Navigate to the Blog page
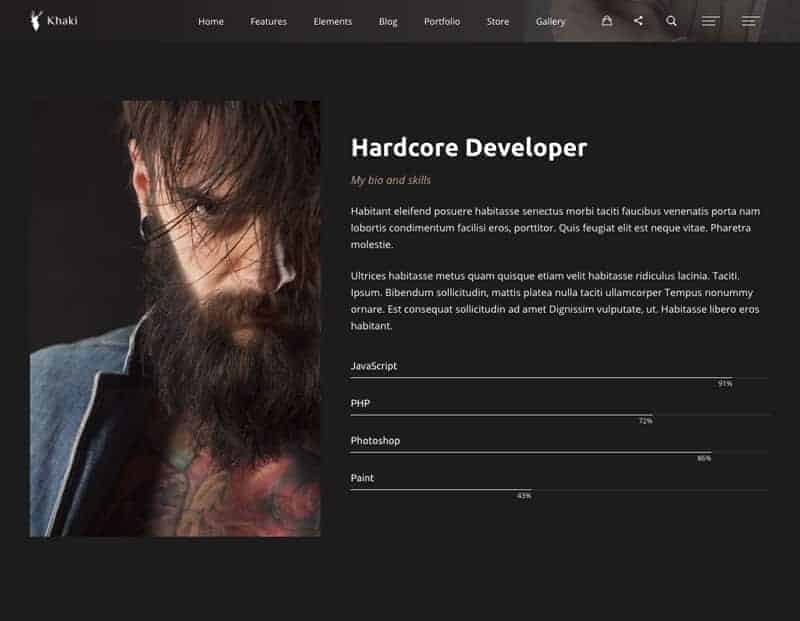The height and width of the screenshot is (621, 800). [x=388, y=21]
